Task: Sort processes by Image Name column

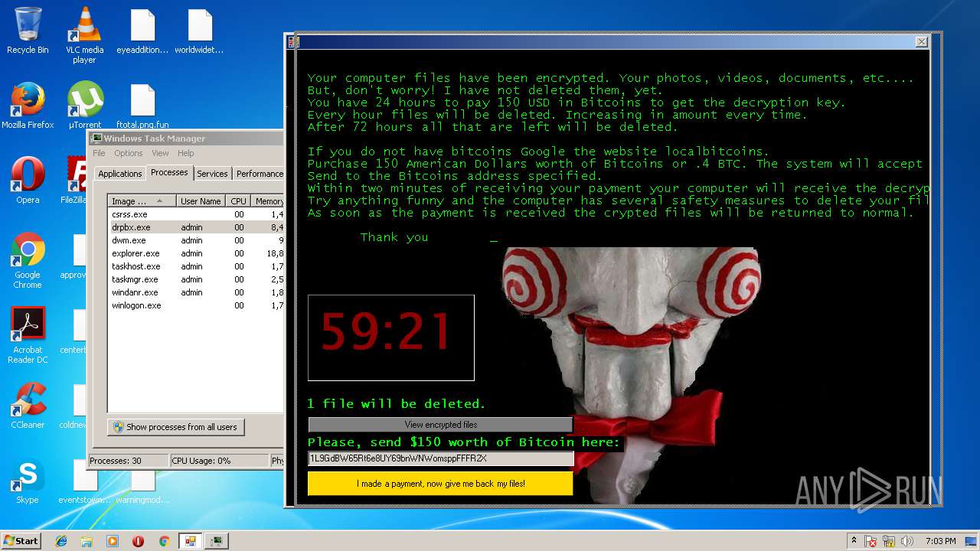Action: (x=142, y=201)
